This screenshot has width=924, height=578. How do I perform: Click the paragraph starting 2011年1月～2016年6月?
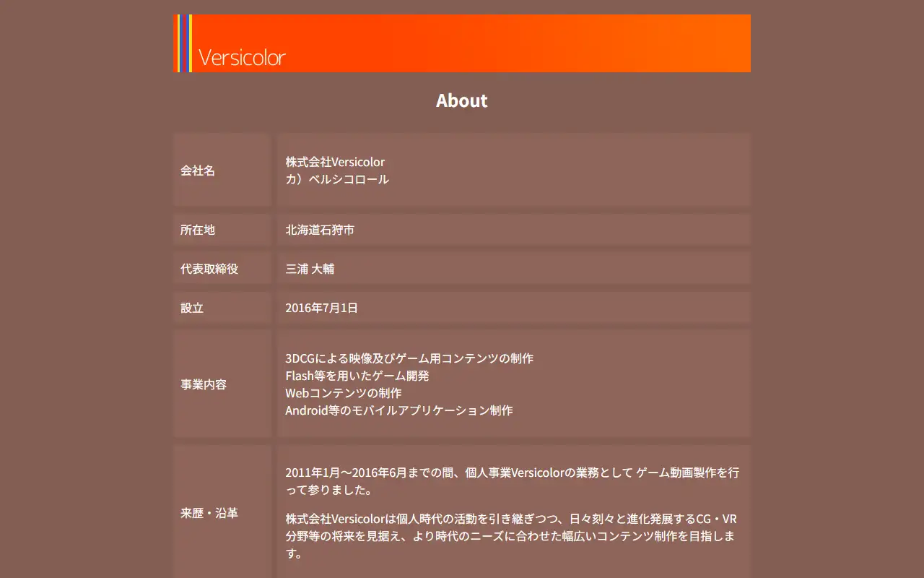[x=513, y=481]
